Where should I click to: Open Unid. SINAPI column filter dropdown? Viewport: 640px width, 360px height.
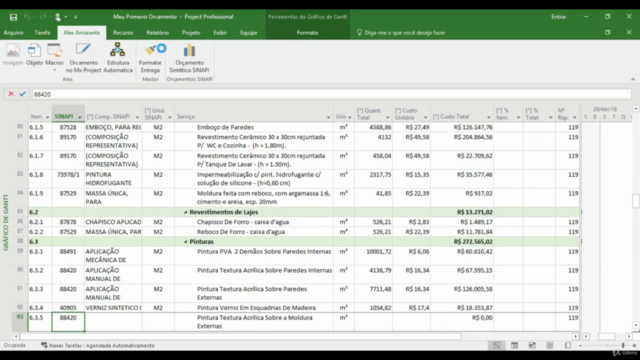pos(170,118)
